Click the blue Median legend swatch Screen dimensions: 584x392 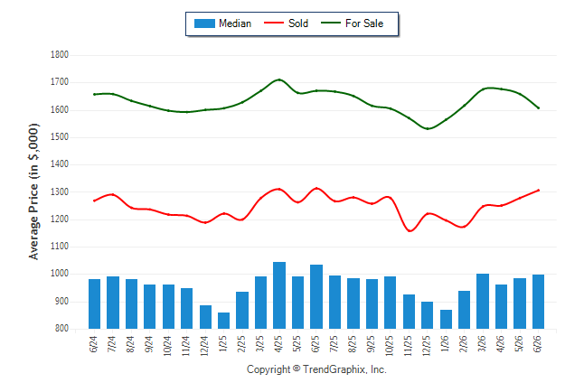tap(204, 23)
